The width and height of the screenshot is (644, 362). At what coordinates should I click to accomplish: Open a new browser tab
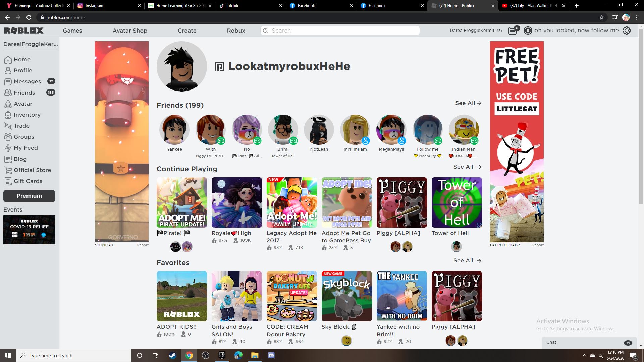point(576,6)
